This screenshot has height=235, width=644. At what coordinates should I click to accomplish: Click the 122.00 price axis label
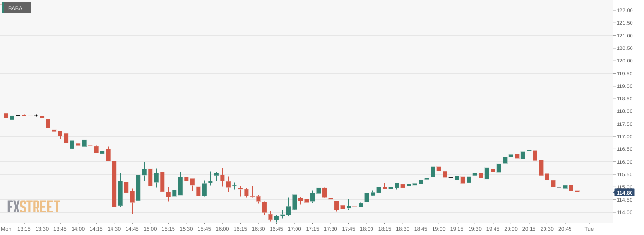point(624,10)
